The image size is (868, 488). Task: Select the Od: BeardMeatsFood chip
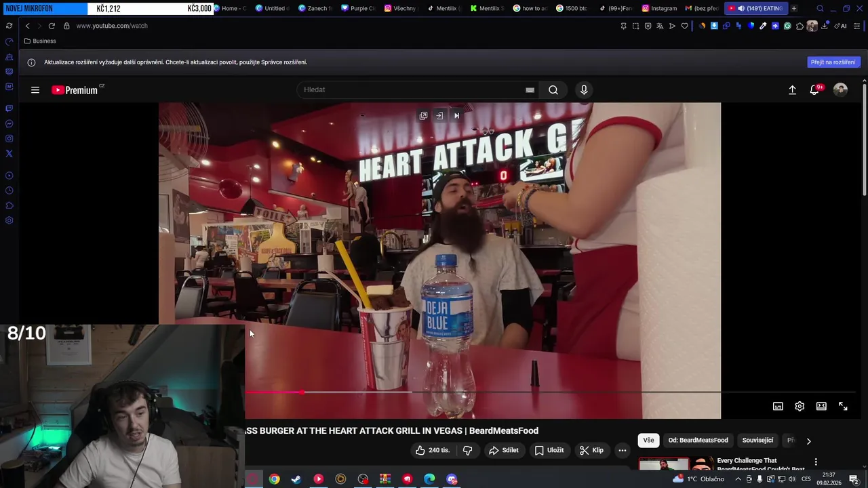click(698, 441)
